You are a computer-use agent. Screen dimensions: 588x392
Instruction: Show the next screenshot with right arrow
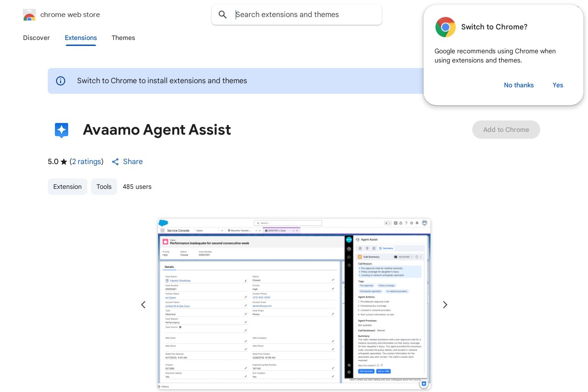(x=445, y=305)
